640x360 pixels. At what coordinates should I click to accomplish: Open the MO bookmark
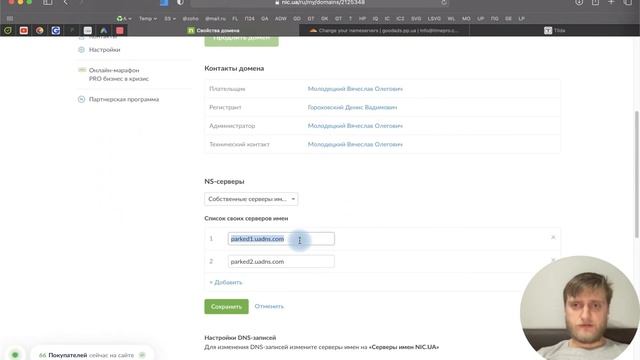[466, 18]
